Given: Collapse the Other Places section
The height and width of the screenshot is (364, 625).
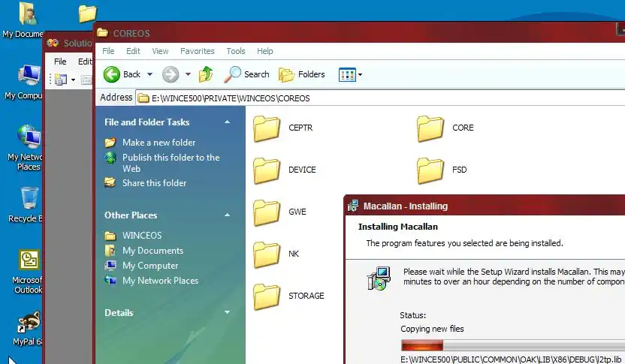Looking at the screenshot, I should tap(227, 215).
